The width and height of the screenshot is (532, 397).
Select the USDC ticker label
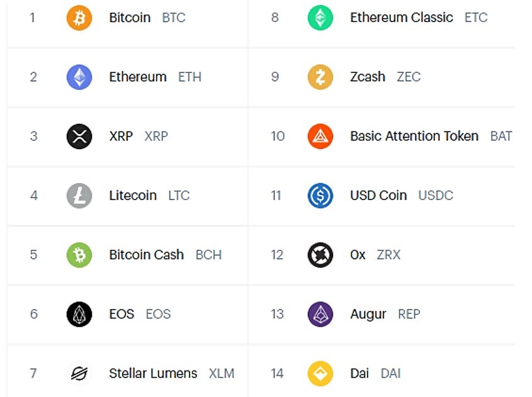click(436, 196)
